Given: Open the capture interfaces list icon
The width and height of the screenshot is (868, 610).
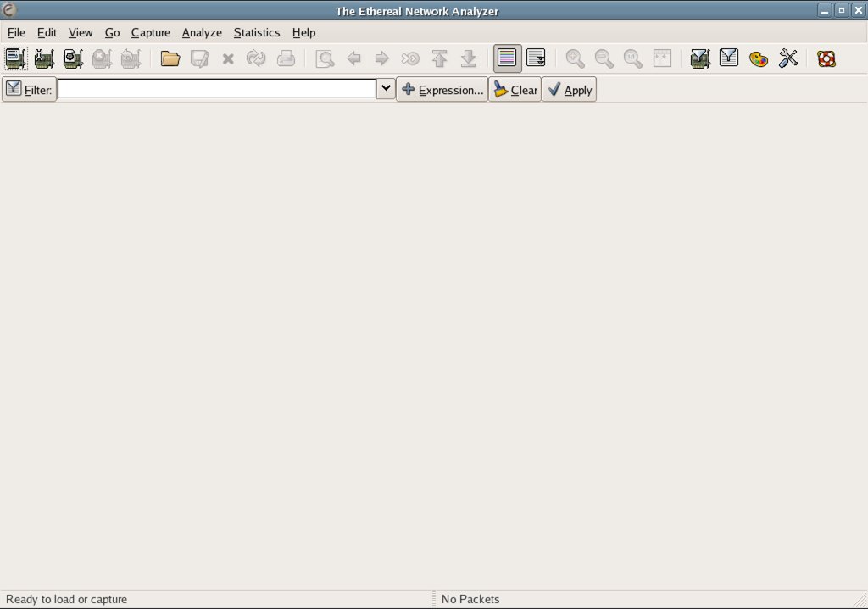Looking at the screenshot, I should point(16,58).
